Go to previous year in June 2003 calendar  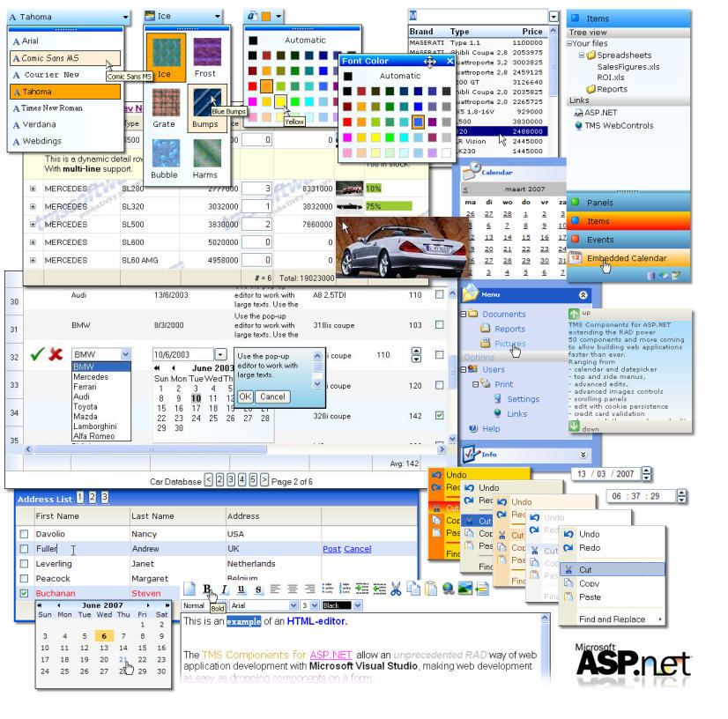coord(157,368)
